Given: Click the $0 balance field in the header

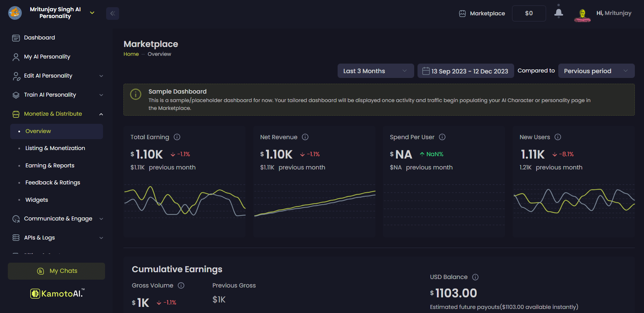Looking at the screenshot, I should 529,13.
